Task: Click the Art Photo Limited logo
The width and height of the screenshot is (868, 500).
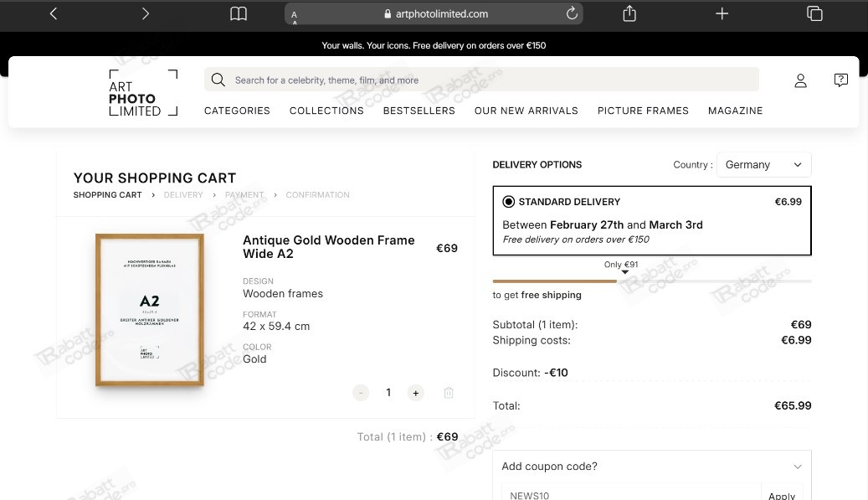Action: pyautogui.click(x=143, y=93)
